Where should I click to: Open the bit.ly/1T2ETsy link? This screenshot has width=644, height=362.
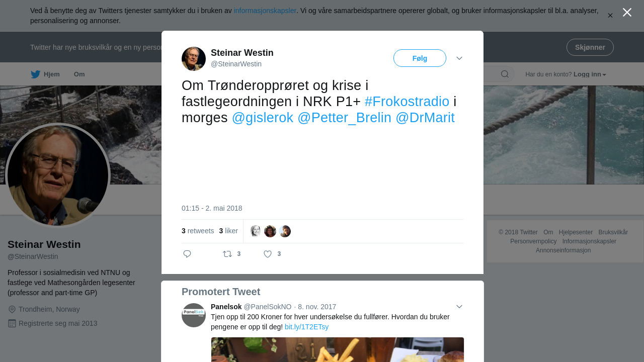pyautogui.click(x=306, y=327)
